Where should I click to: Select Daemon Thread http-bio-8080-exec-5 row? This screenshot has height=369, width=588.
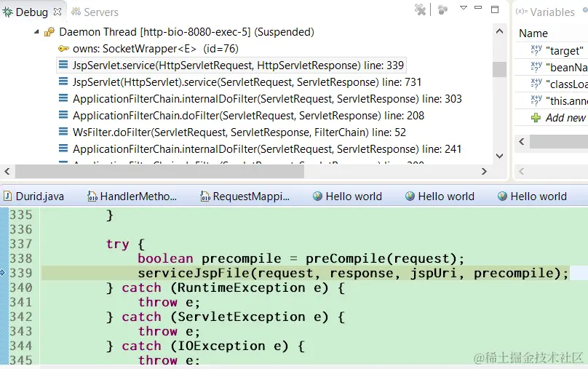(186, 32)
